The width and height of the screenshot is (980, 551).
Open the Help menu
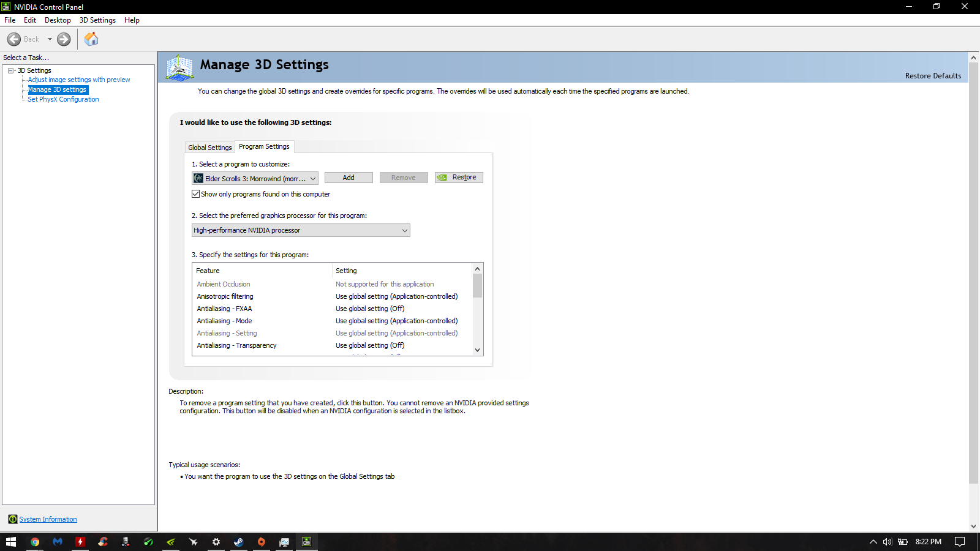coord(132,20)
